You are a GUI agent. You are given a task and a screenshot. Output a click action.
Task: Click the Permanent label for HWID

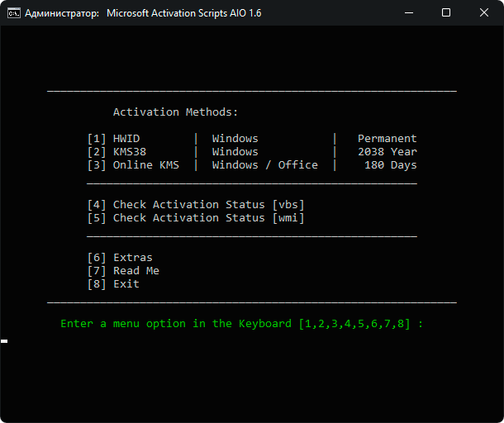pyautogui.click(x=388, y=139)
